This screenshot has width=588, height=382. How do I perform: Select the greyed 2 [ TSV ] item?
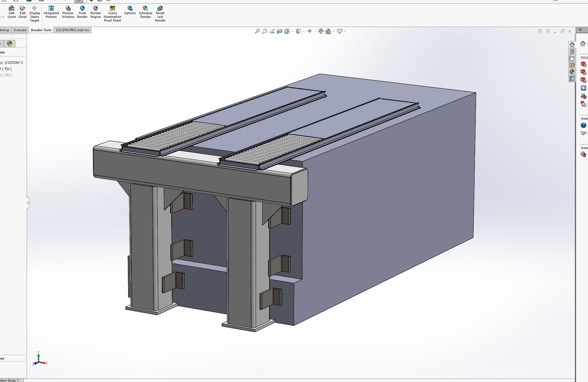6,75
